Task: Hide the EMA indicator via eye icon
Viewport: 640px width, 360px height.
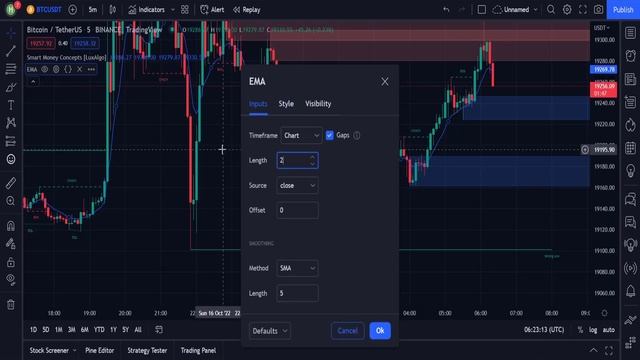Action: 44,69
